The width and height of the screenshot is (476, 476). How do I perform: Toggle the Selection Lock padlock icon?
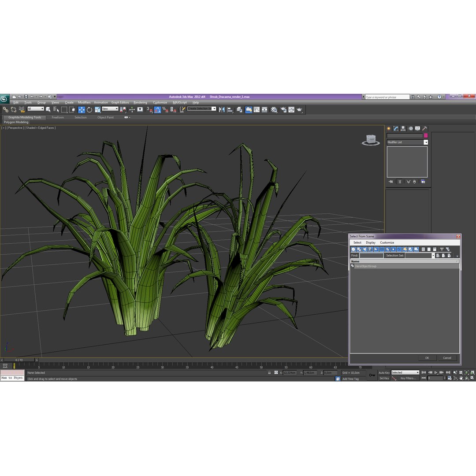click(269, 372)
